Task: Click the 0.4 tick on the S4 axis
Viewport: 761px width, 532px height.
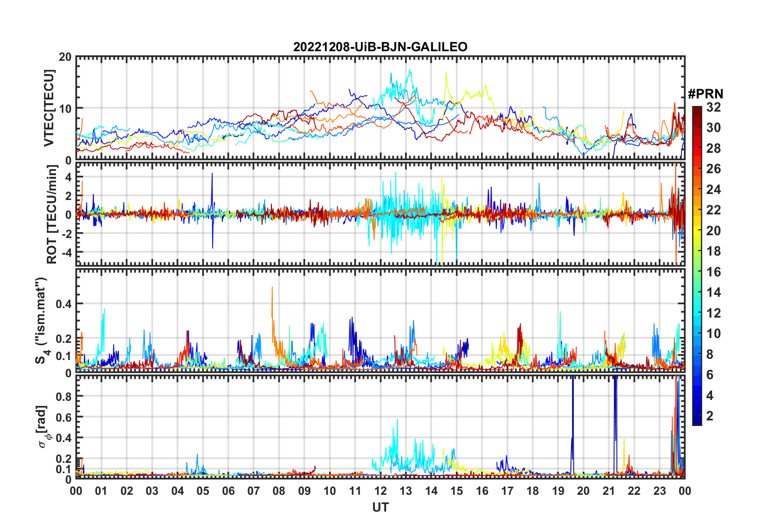Action: [x=64, y=304]
